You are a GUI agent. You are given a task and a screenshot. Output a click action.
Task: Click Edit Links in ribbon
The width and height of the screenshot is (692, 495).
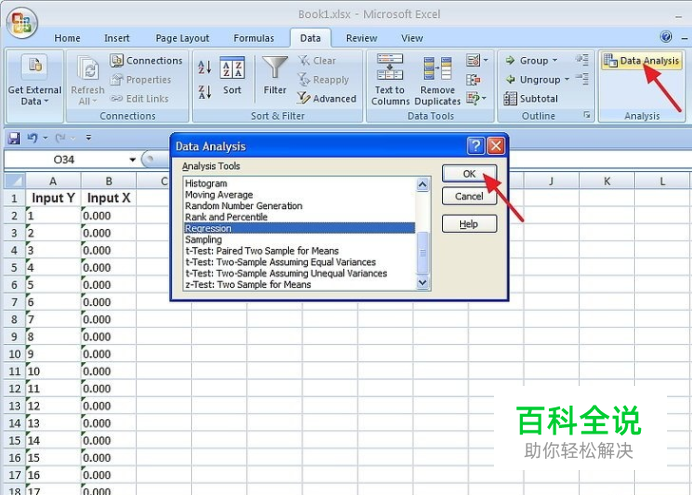point(139,99)
